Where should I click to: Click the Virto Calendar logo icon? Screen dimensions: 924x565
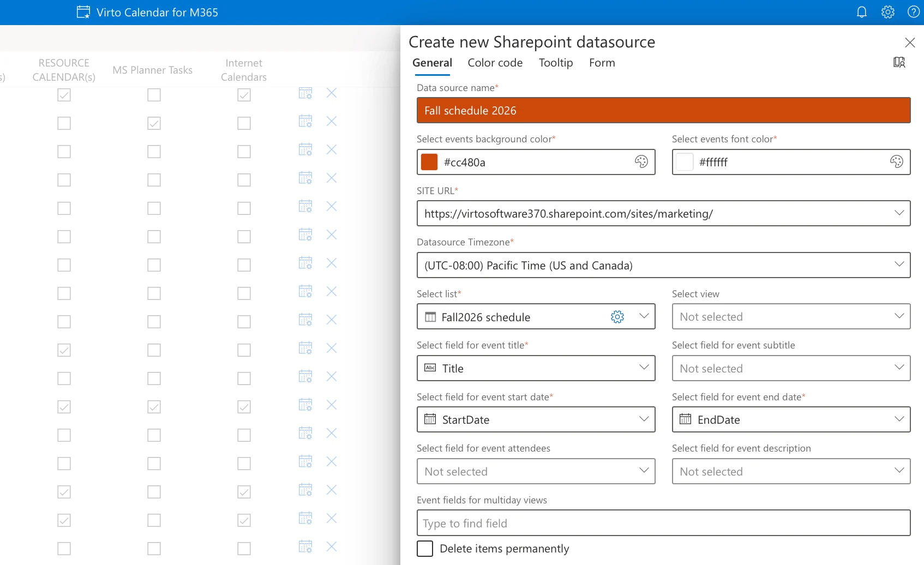coord(83,12)
